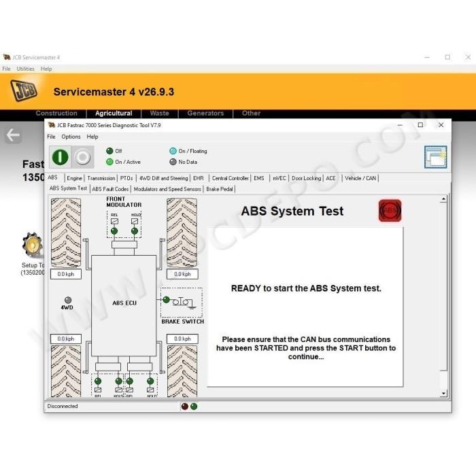Screen dimensions: 476x476
Task: Switch to the Vehicle / CAN tab
Action: point(360,178)
